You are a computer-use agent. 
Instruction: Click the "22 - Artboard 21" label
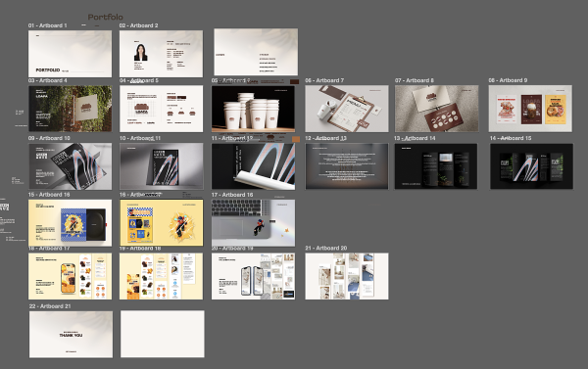(50, 306)
